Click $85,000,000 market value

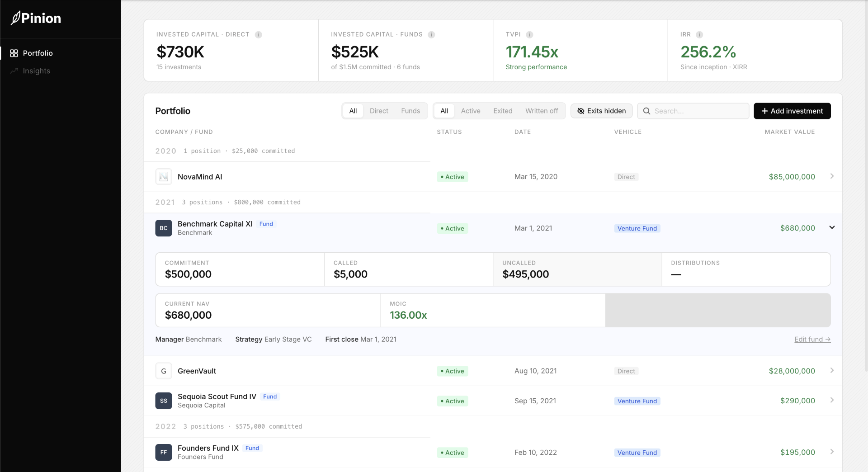point(792,177)
